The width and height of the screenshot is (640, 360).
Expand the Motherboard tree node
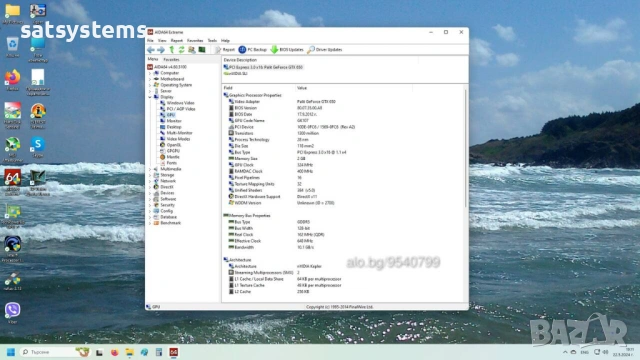point(150,79)
